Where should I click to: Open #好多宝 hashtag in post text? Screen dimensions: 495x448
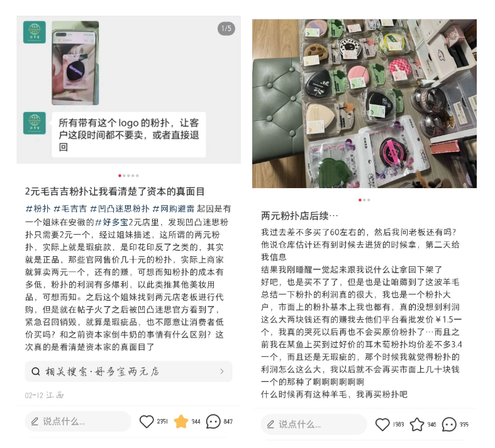111,222
